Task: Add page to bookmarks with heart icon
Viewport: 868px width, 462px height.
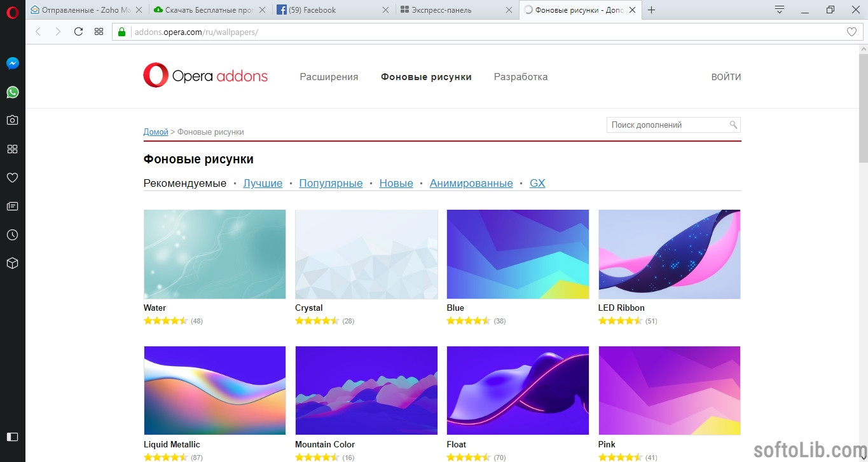Action: click(851, 32)
